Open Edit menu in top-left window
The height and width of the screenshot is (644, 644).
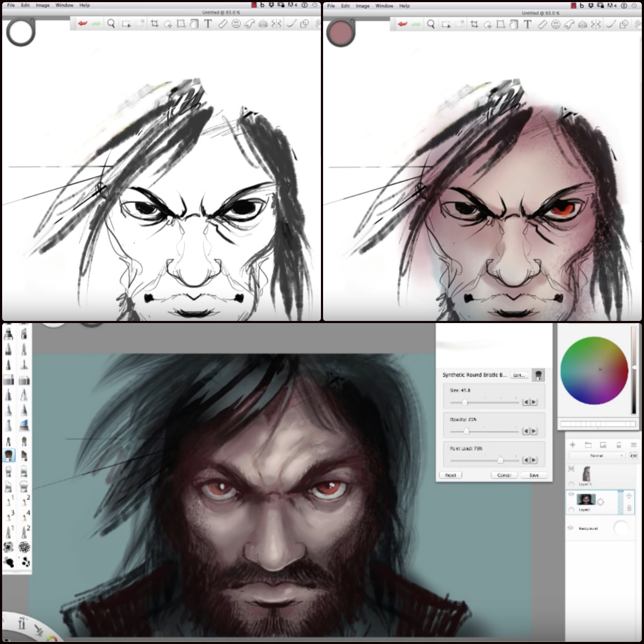pos(25,5)
